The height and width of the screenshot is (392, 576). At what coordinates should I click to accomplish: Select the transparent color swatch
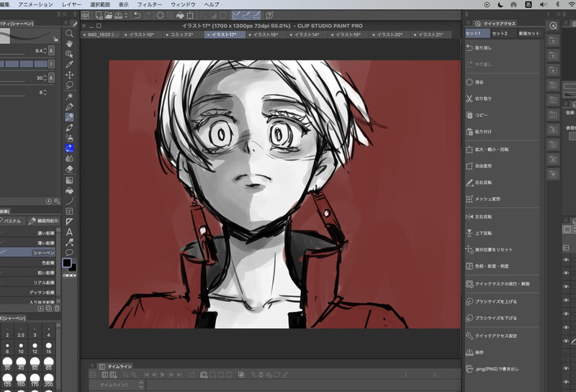point(70,275)
